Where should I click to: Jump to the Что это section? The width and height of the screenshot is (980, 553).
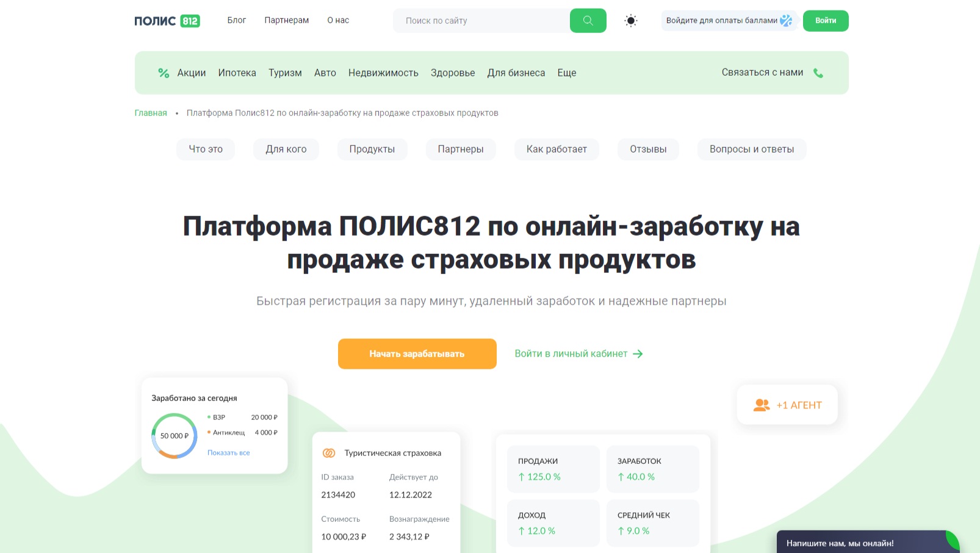206,149
